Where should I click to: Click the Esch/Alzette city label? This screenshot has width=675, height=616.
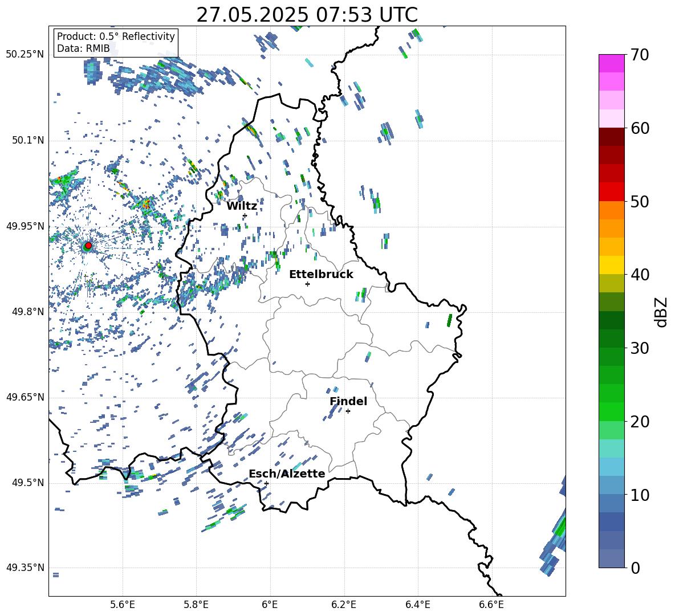pos(287,474)
